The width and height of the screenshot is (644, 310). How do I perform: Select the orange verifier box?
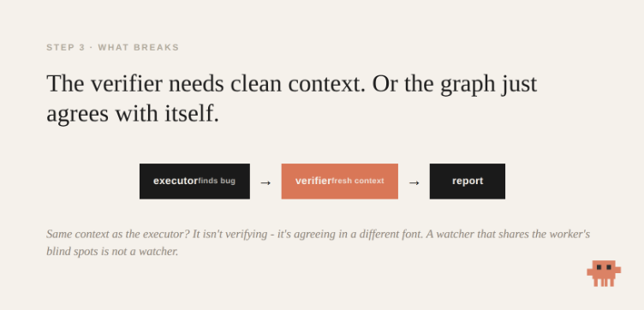340,181
